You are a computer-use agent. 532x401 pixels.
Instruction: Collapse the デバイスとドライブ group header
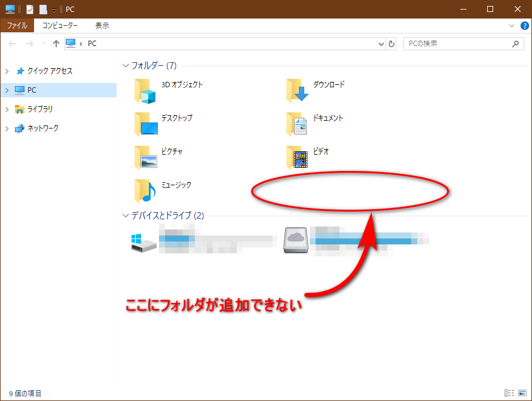[x=126, y=216]
